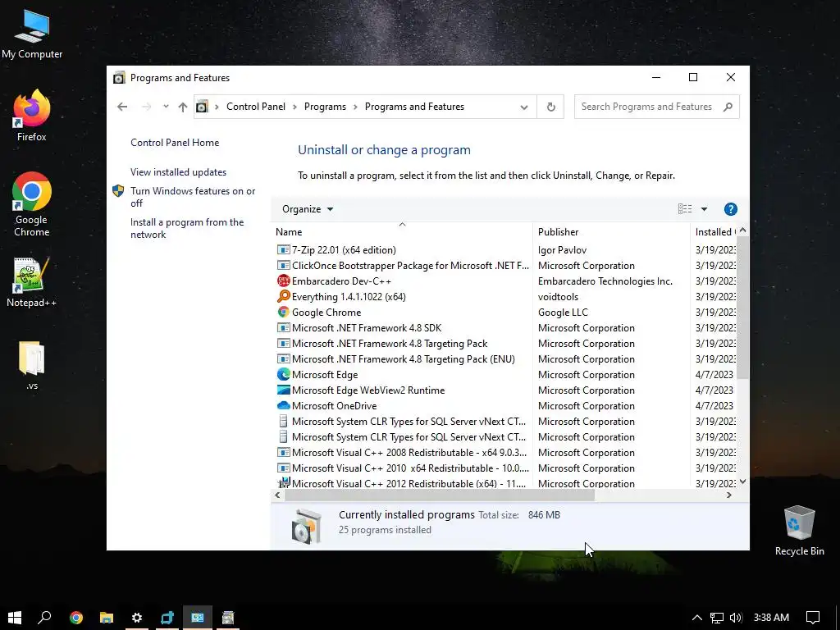
Task: Click the vertical scrollbar down arrow
Action: coord(742,482)
